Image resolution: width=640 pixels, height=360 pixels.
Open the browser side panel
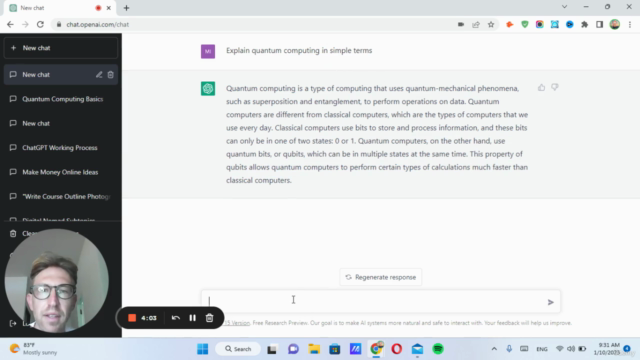(600, 24)
